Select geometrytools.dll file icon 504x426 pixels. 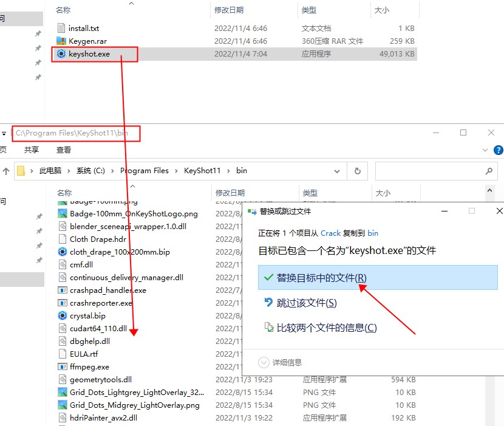pos(62,379)
